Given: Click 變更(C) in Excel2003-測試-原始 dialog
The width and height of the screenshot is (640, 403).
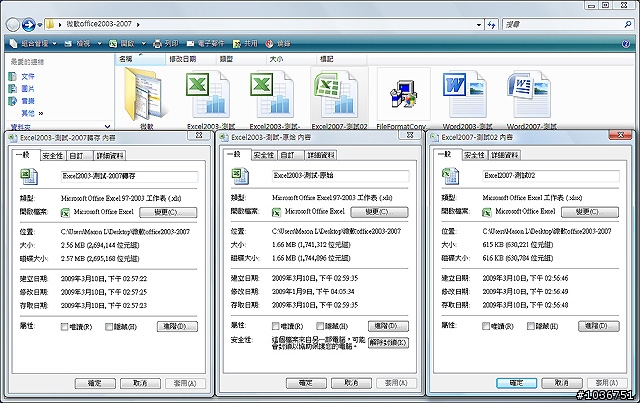Looking at the screenshot, I should pos(379,212).
